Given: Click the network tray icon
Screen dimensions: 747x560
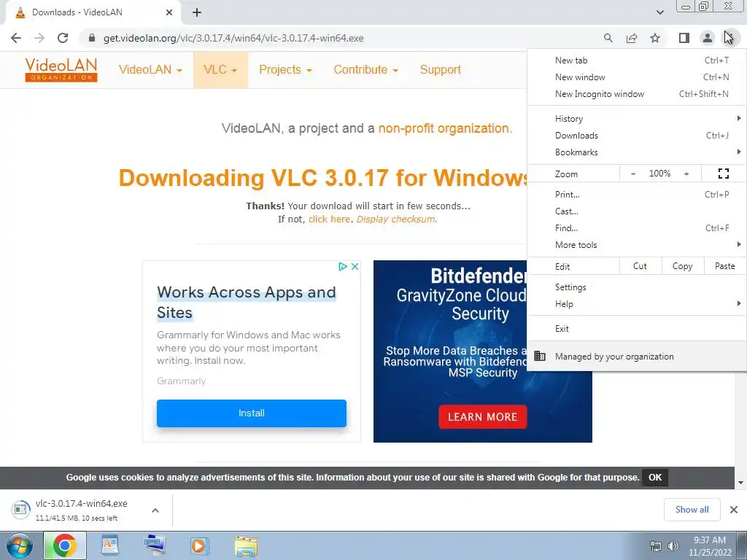Looking at the screenshot, I should (656, 546).
